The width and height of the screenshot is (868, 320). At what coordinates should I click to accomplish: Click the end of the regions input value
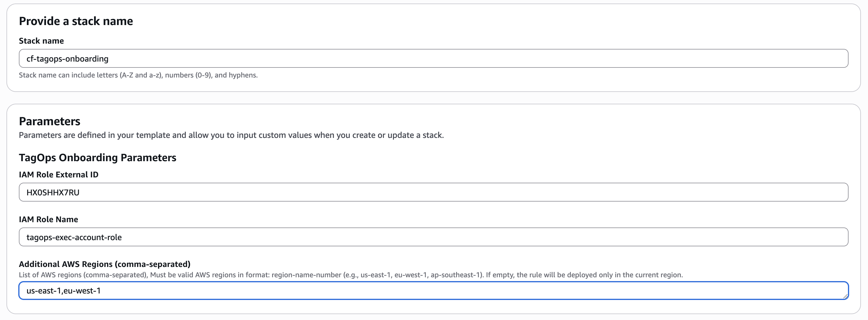(x=102, y=290)
